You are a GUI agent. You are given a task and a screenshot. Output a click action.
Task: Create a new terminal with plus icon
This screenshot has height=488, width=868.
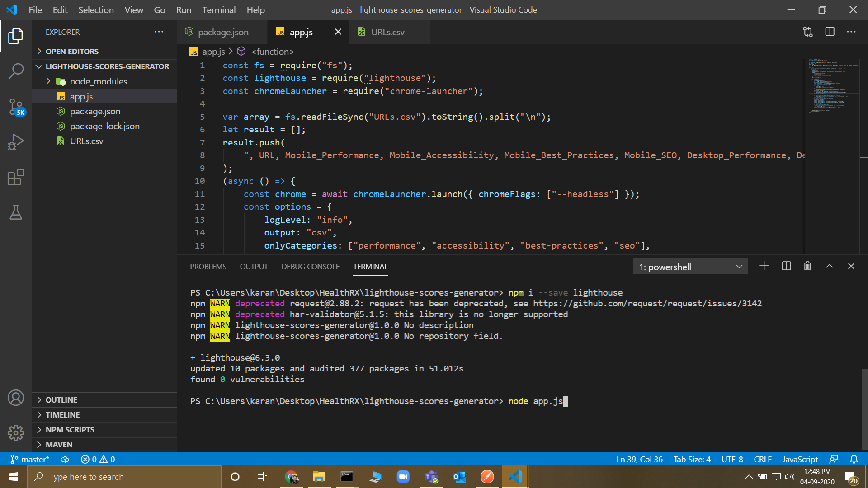click(764, 266)
